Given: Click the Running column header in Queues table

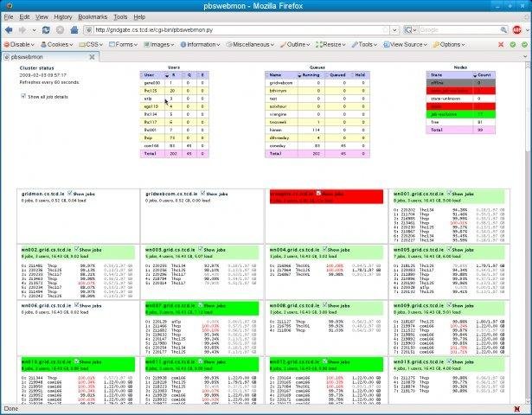Looking at the screenshot, I should tap(311, 75).
